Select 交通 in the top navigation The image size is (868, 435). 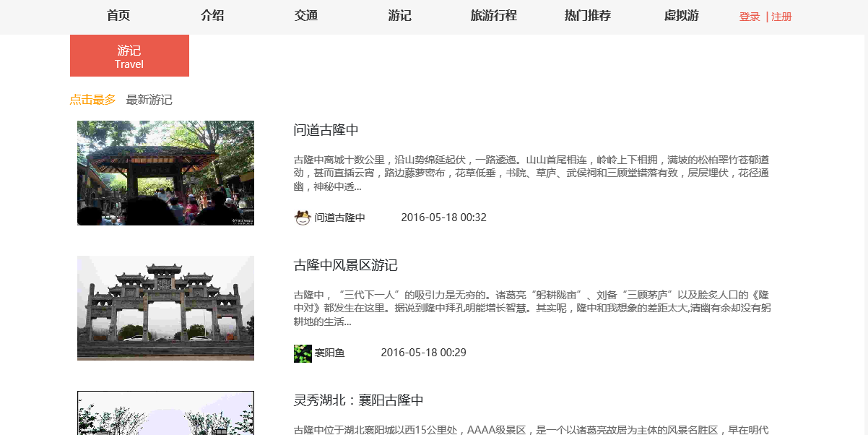tap(306, 16)
